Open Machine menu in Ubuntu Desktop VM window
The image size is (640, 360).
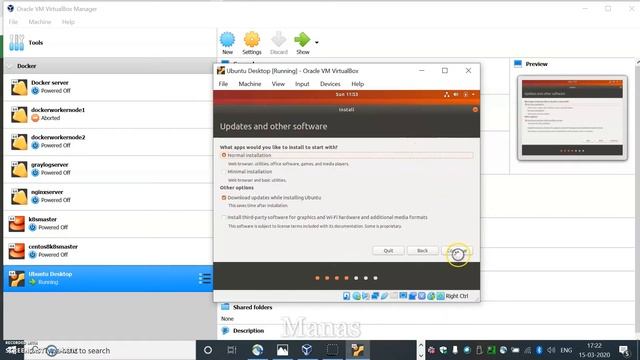tap(250, 84)
